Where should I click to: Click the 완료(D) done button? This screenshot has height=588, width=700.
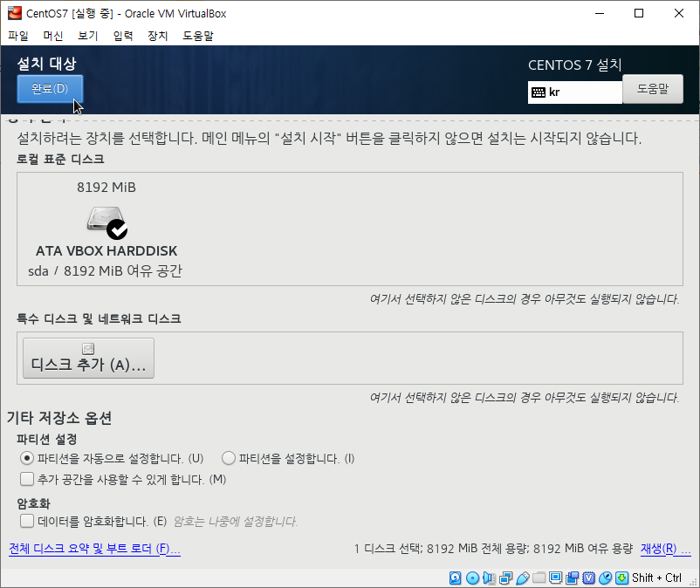(50, 89)
